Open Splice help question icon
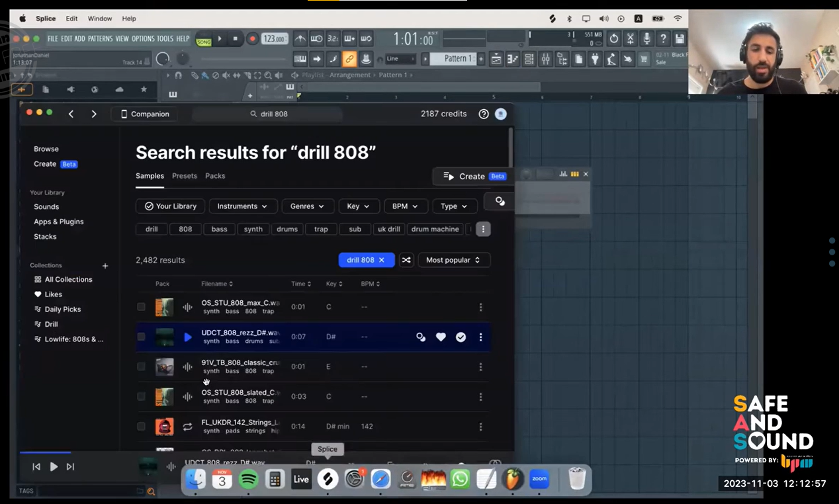The height and width of the screenshot is (504, 839). pos(484,114)
